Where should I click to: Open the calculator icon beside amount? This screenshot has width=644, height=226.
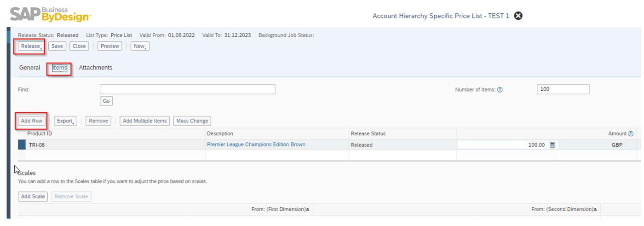click(552, 145)
